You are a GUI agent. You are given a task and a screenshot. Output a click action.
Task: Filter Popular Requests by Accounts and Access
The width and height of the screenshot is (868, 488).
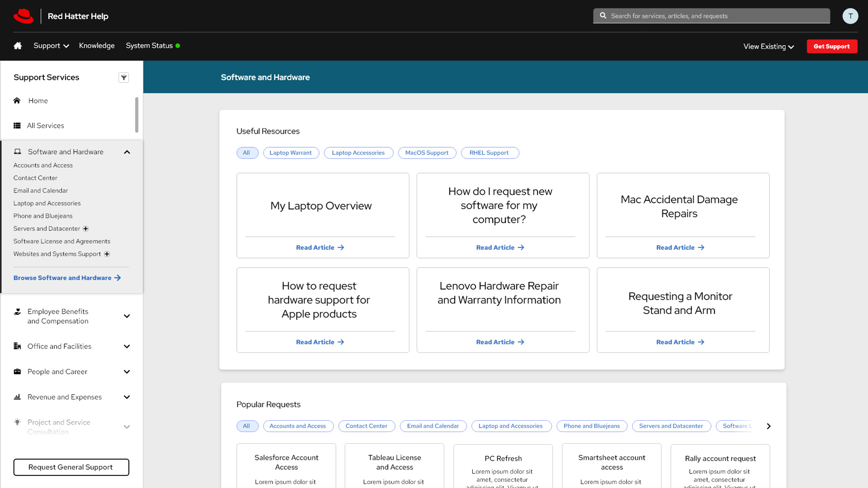click(298, 426)
